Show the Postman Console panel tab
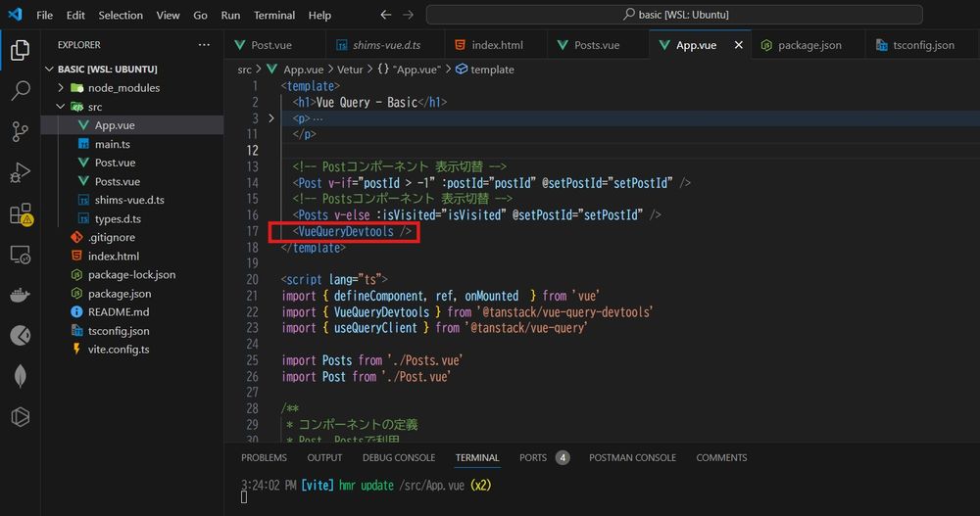The height and width of the screenshot is (516, 980). pyautogui.click(x=632, y=458)
